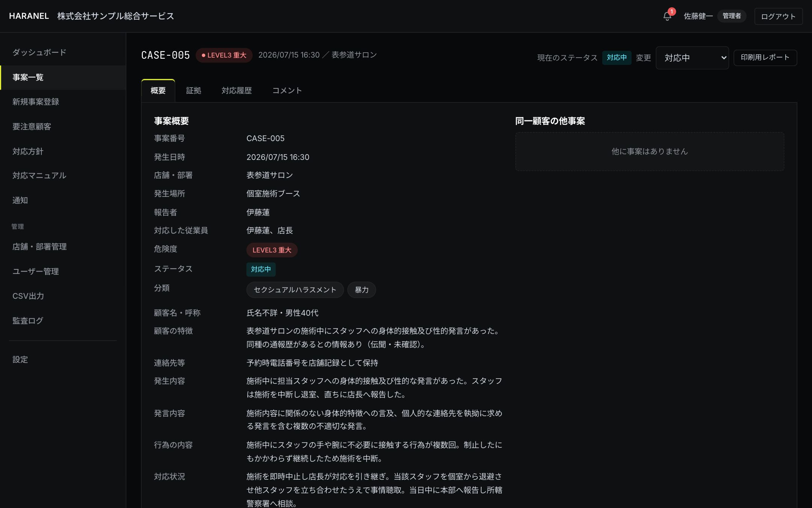The image size is (812, 508).
Task: Click the LEVEL3 重大 badge in 危険度 row
Action: pos(272,250)
